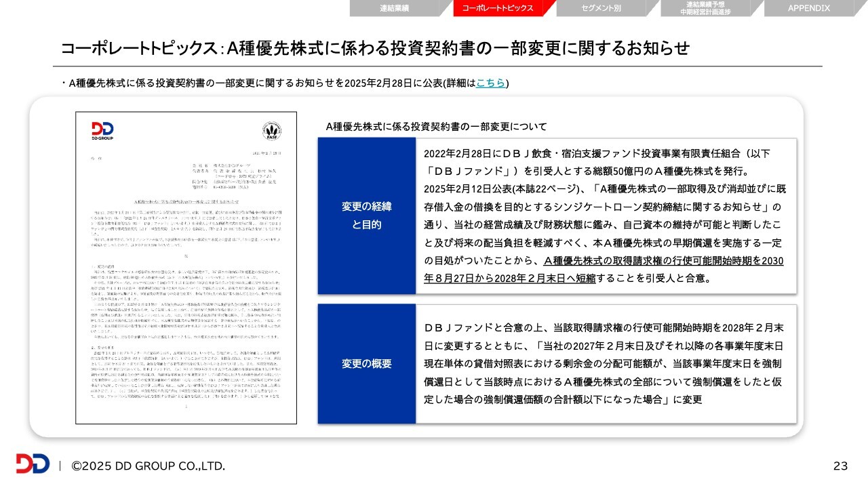Click the paragraph starting 2022年2月28日にDBJ
Screen dimensions: 868x488
click(604, 216)
